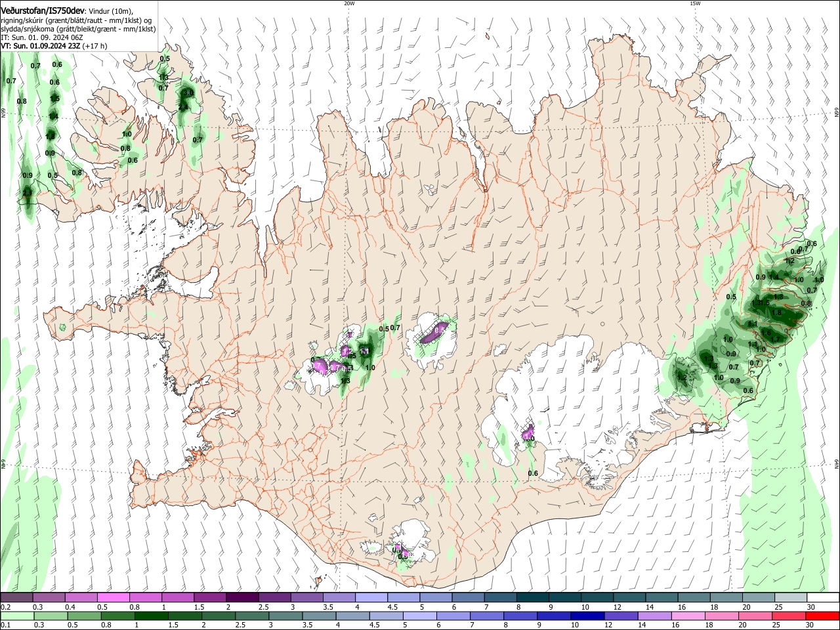Select the bottom-row 10 deep navy swatch
Image resolution: width=840 pixels, height=630 pixels.
[x=587, y=616]
